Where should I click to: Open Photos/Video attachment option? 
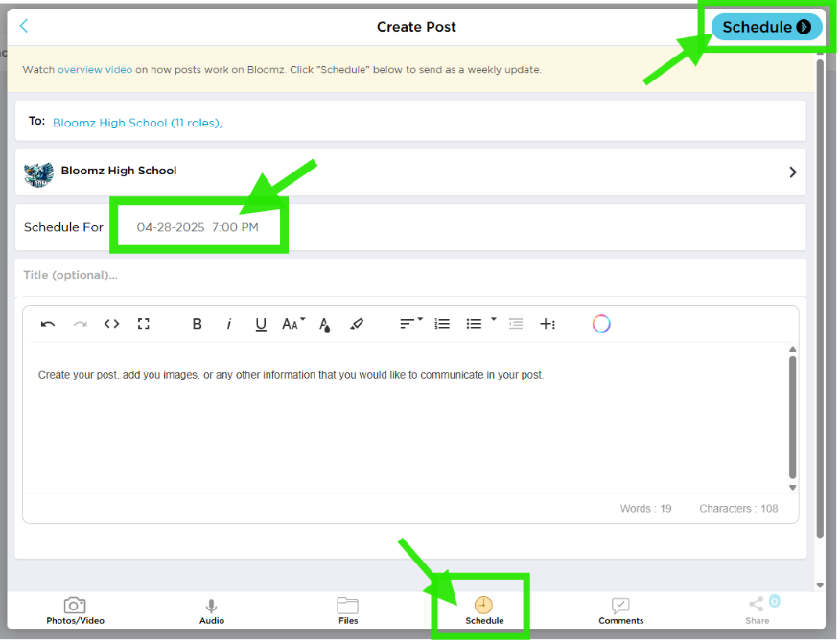75,611
